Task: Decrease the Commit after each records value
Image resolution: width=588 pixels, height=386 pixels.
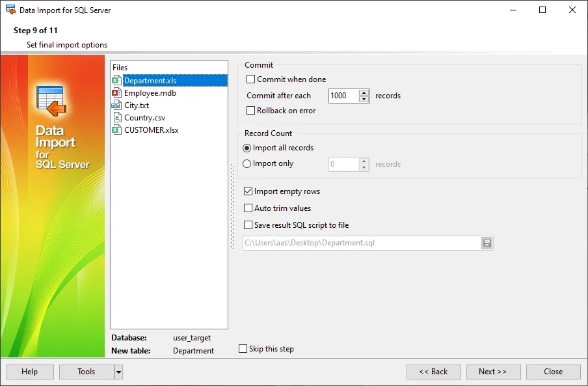Action: click(364, 99)
